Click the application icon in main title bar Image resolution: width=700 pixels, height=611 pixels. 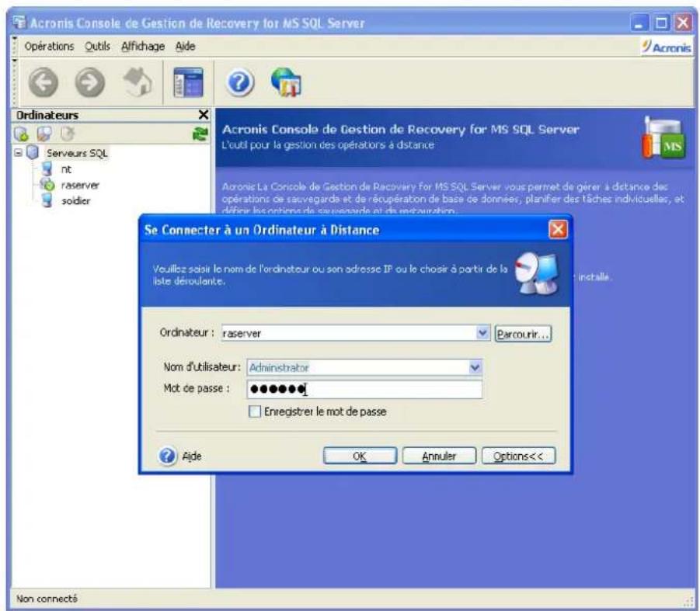click(x=19, y=23)
